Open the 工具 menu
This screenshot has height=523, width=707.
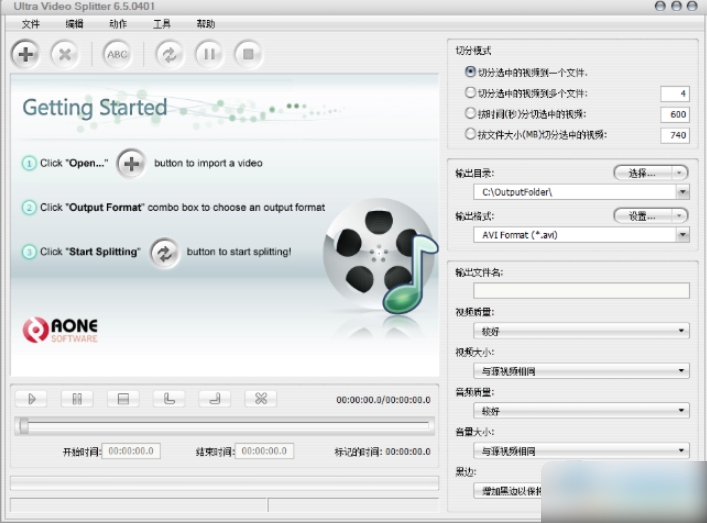tap(162, 23)
